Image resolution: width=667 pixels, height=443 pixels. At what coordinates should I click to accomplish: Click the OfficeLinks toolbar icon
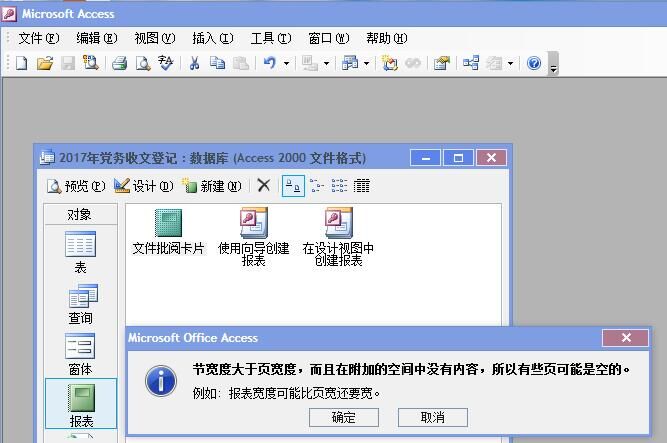tap(309, 63)
